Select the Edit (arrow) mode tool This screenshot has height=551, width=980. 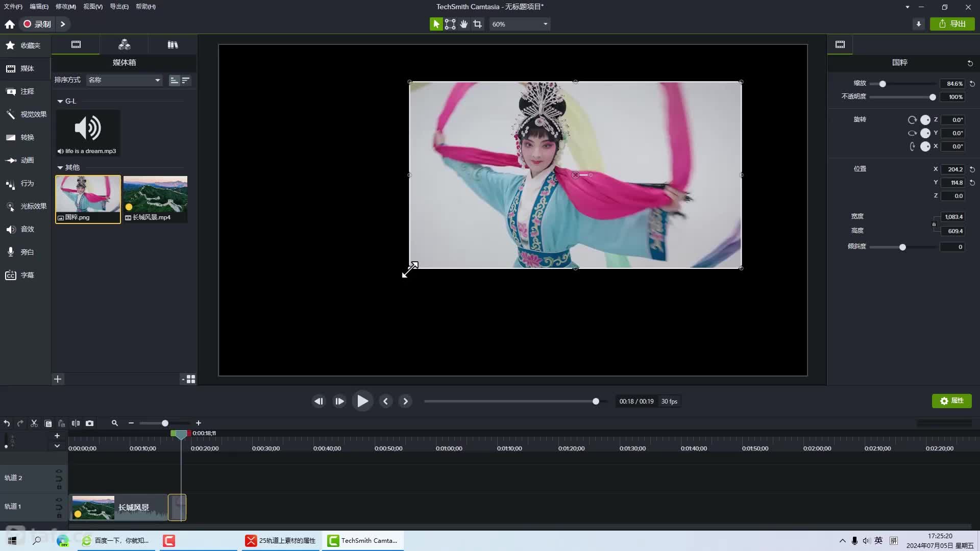click(x=436, y=24)
